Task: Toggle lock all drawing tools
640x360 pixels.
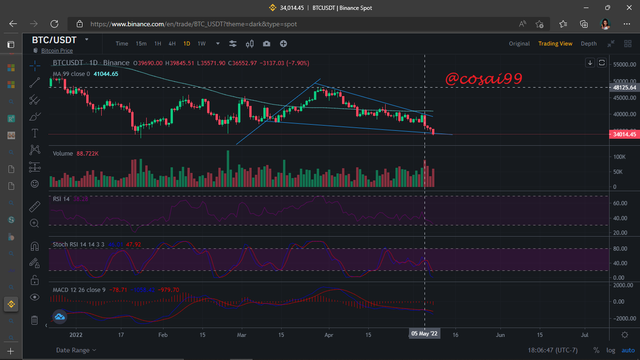Action: pos(35,280)
